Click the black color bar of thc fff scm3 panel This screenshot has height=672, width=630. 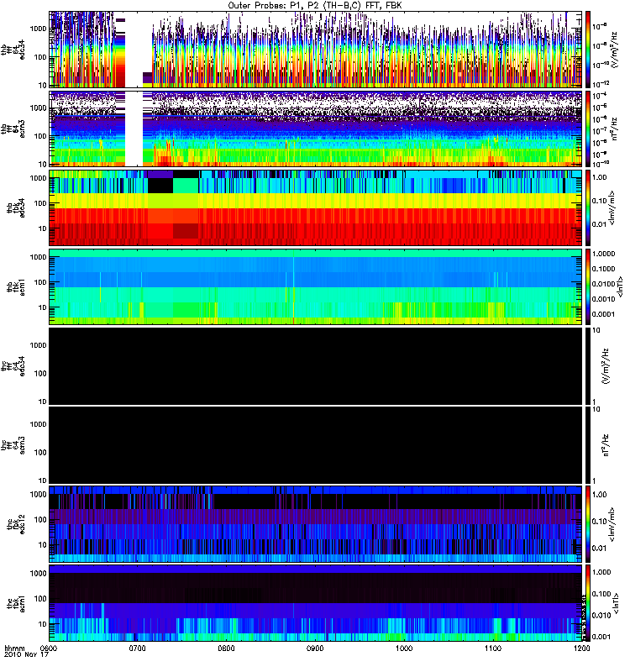[588, 445]
